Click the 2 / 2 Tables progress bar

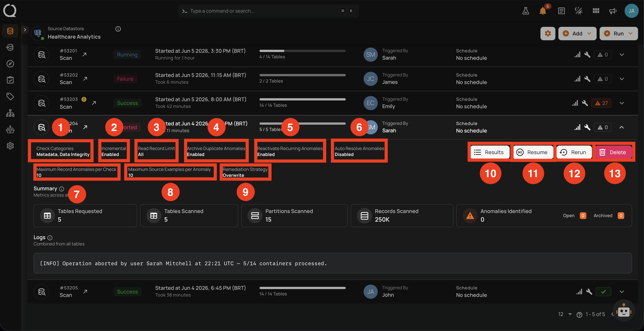coord(302,75)
